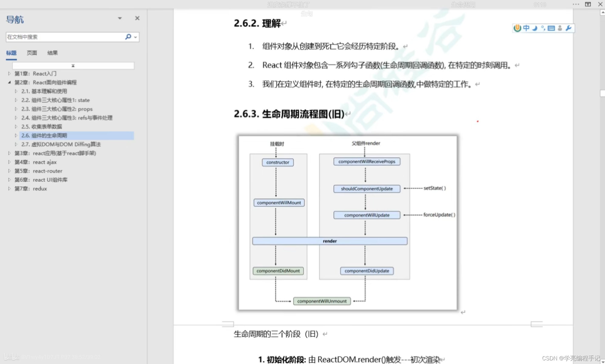
Task: Jump to top bar in headings list
Action: coord(73,66)
